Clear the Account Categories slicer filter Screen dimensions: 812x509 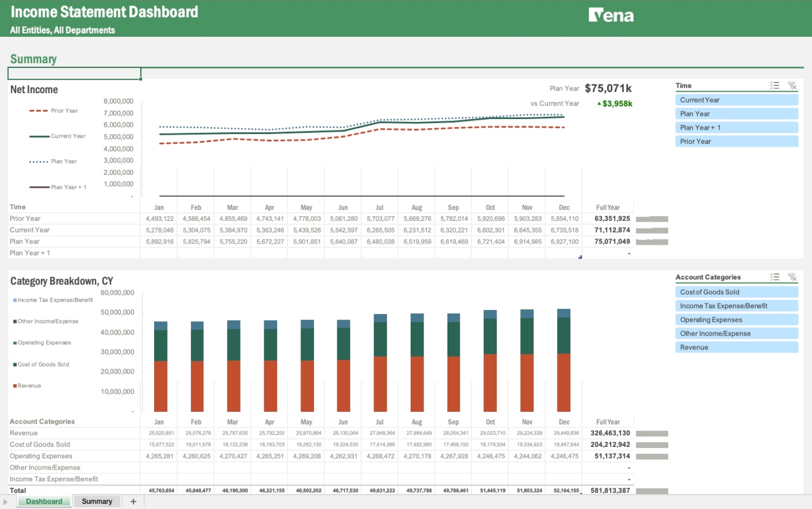click(792, 277)
